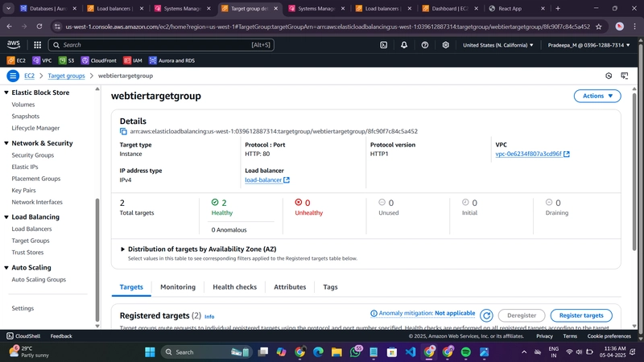Open Cookie preferences in footer

[609, 336]
